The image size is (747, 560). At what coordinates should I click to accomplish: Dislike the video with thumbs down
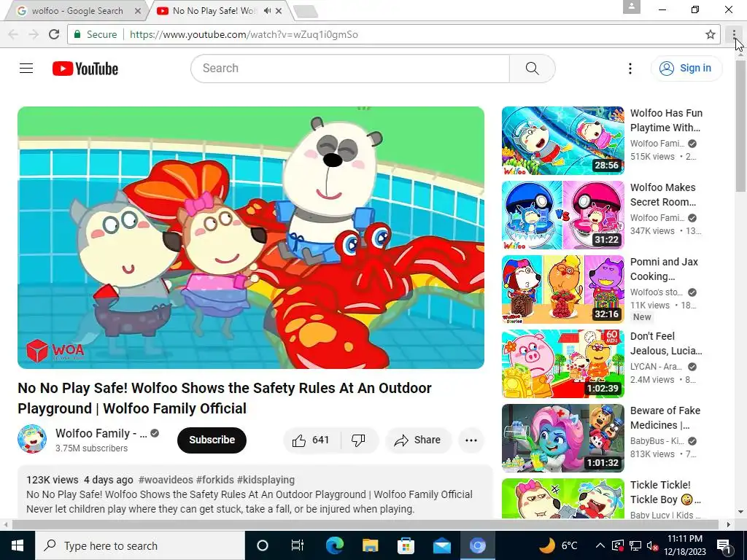(x=359, y=440)
